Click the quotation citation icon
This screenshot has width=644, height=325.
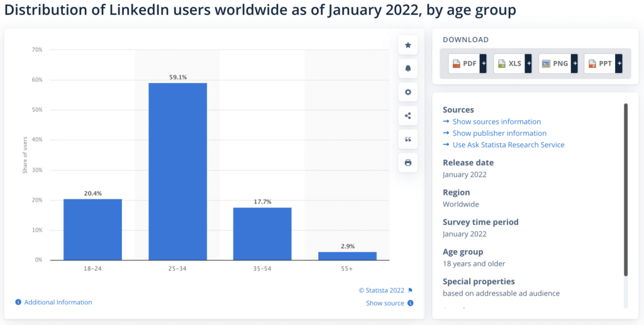coord(408,139)
